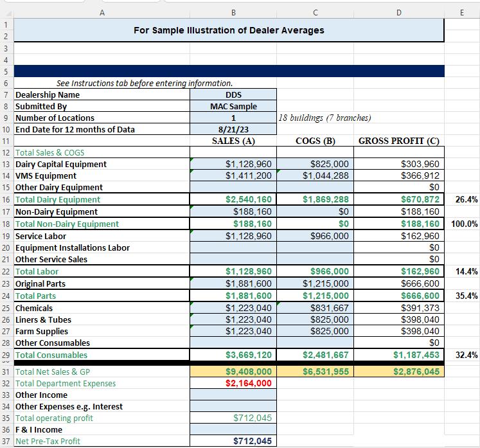Click Total Net Sales $9,408,000

click(x=233, y=372)
